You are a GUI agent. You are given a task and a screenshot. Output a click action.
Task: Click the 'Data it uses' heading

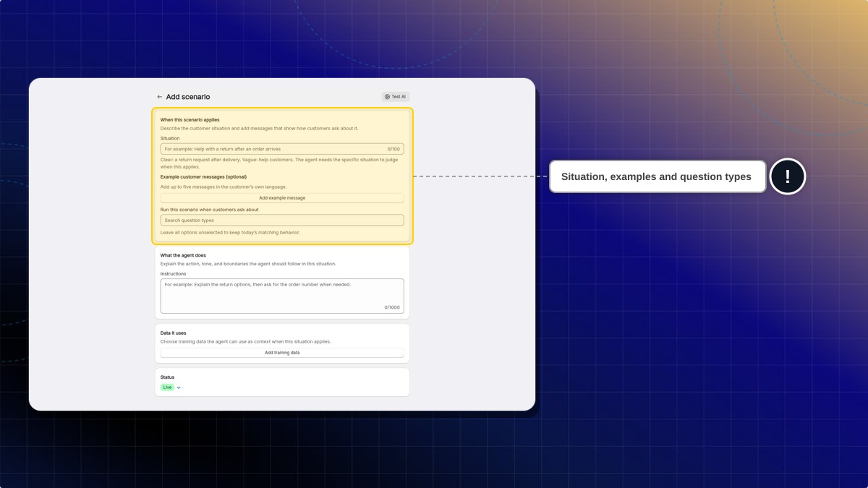[x=174, y=333]
